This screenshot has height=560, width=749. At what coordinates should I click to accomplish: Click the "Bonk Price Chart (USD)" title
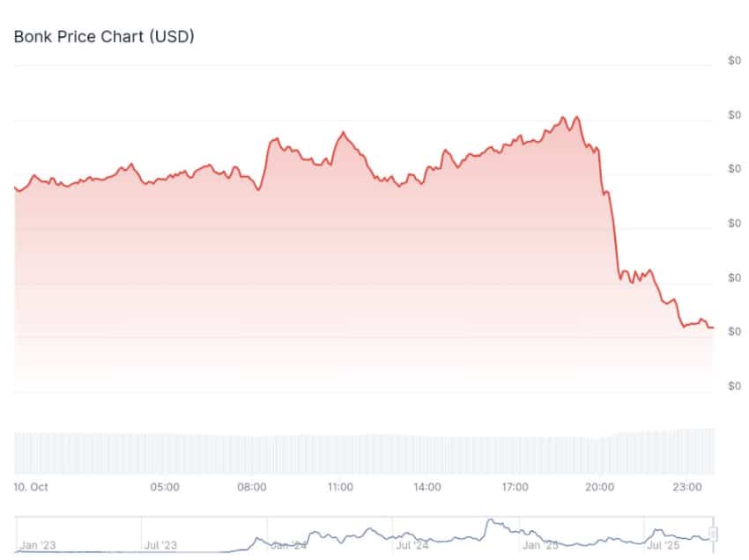(104, 37)
